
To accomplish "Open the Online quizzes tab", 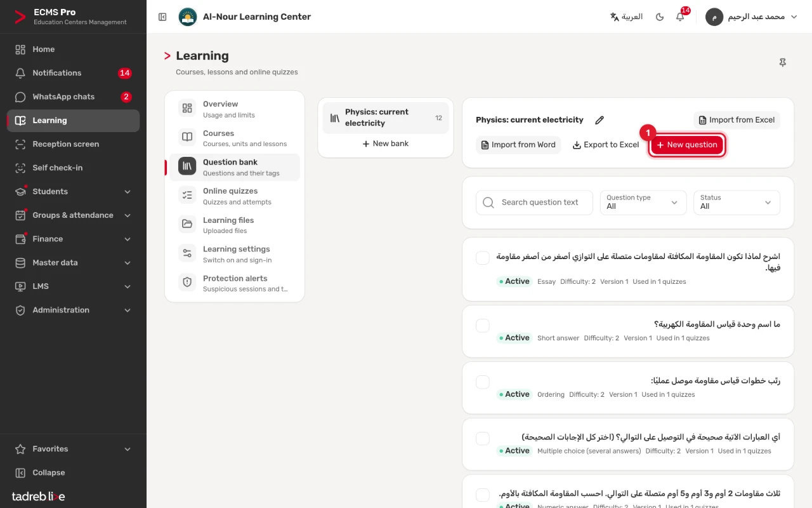I will click(234, 196).
